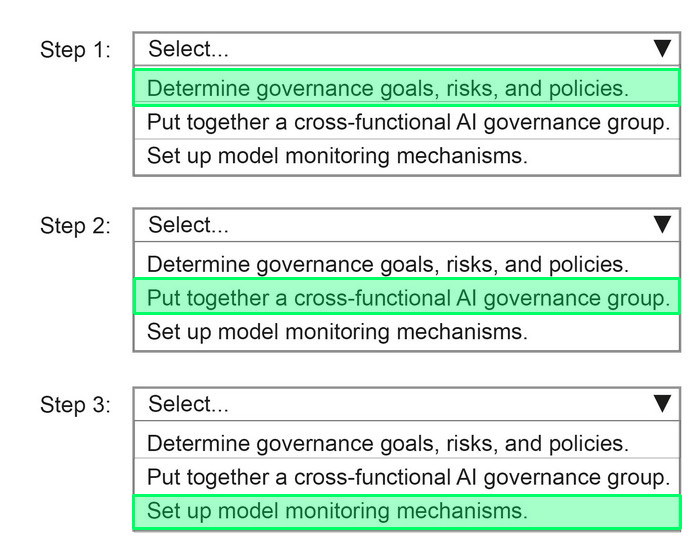
Task: Click the Step 3 label
Action: (75, 405)
